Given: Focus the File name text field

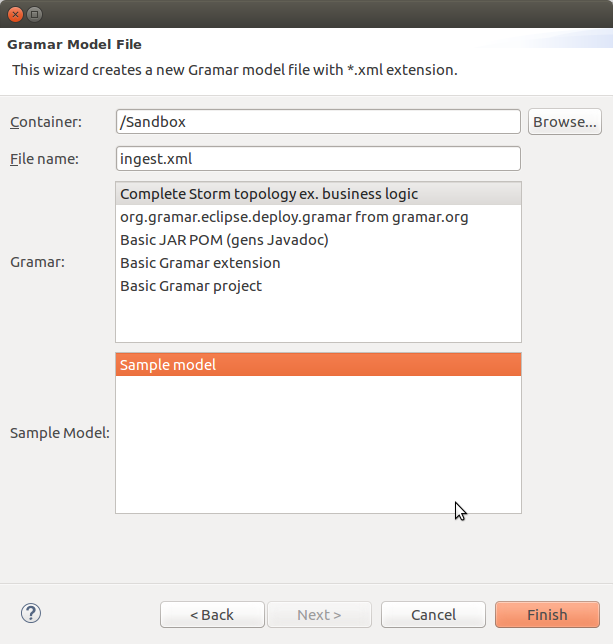Looking at the screenshot, I should tap(318, 159).
